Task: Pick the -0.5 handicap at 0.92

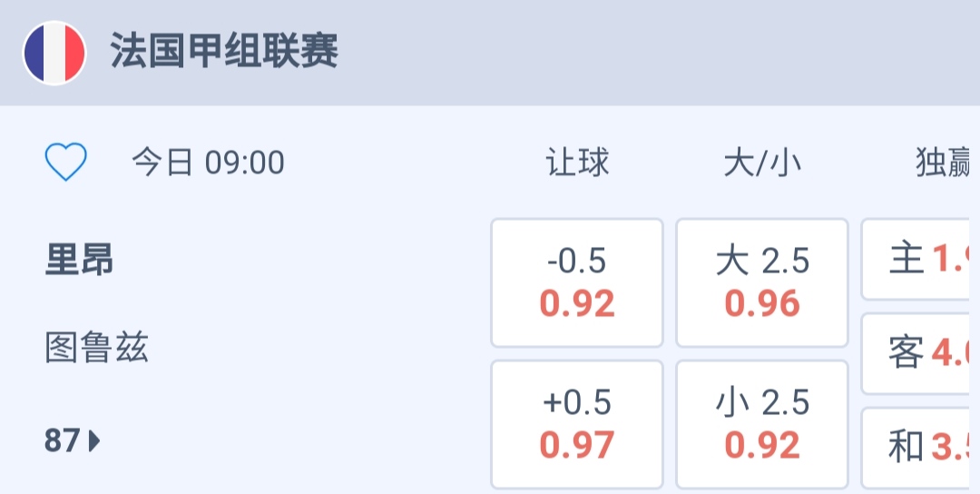Action: point(577,282)
